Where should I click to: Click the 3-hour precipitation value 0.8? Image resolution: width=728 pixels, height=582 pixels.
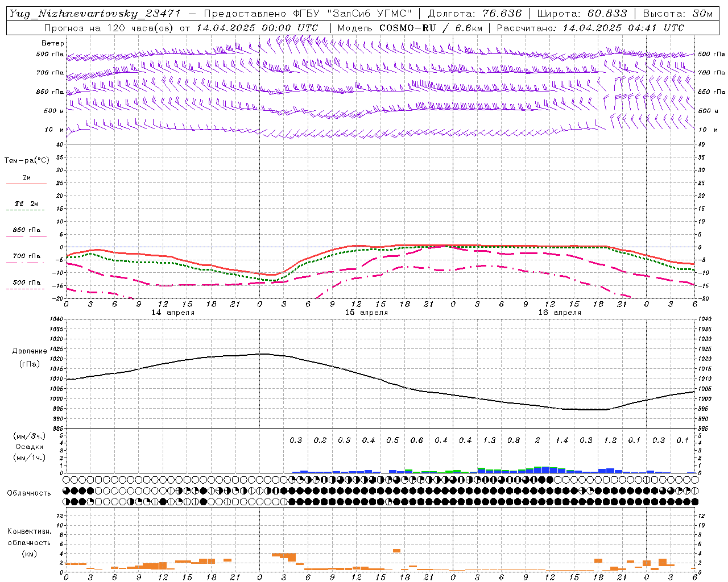click(x=514, y=440)
